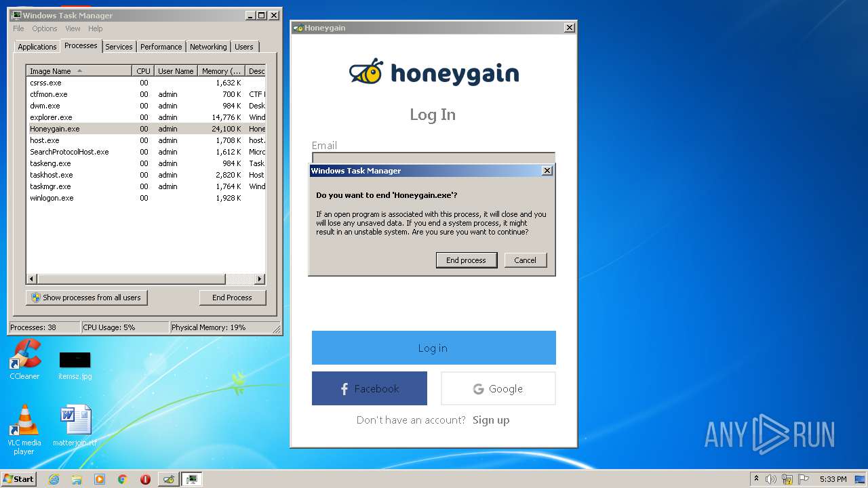Close the Honeygain window
Viewport: 868px width, 488px height.
coord(570,28)
